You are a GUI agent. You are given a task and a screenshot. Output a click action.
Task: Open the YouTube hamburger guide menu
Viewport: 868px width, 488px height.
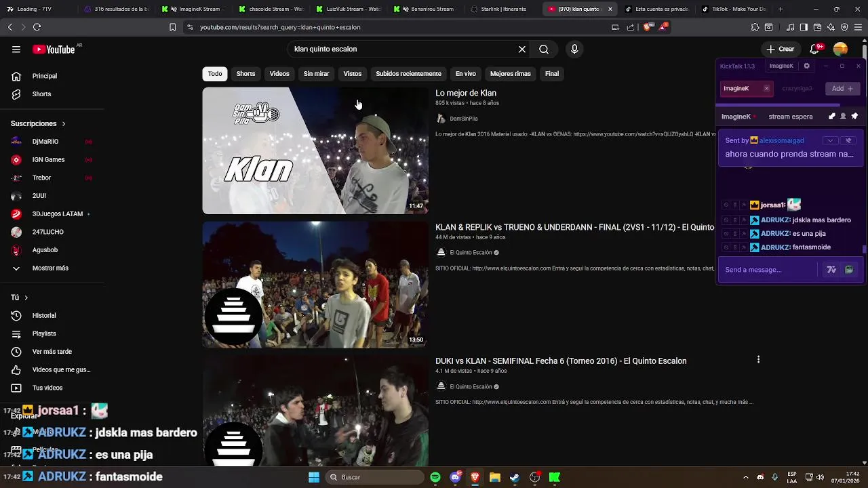tap(16, 49)
